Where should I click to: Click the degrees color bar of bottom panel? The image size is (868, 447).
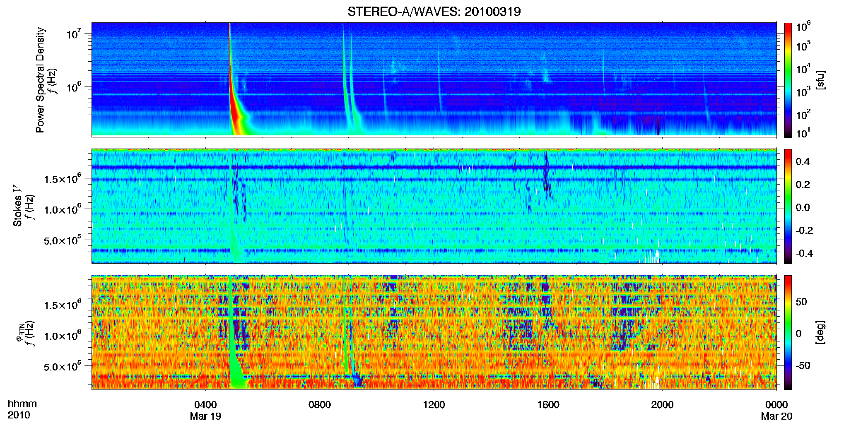click(x=788, y=332)
